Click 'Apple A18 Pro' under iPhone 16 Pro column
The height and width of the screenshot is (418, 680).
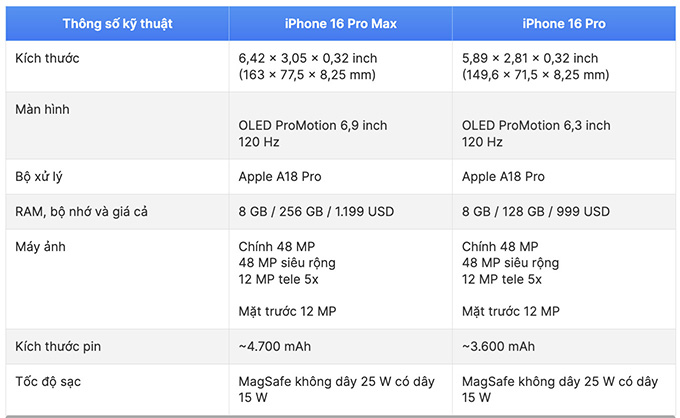coord(503,176)
